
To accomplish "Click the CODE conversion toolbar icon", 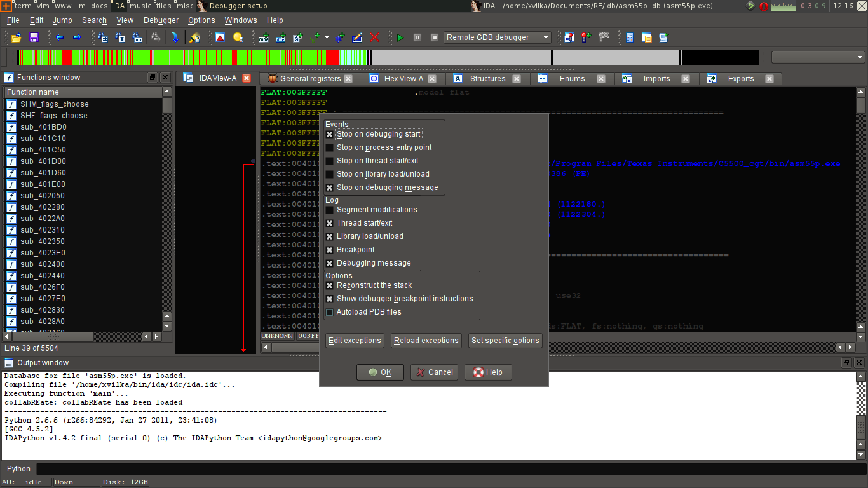I will (x=264, y=37).
